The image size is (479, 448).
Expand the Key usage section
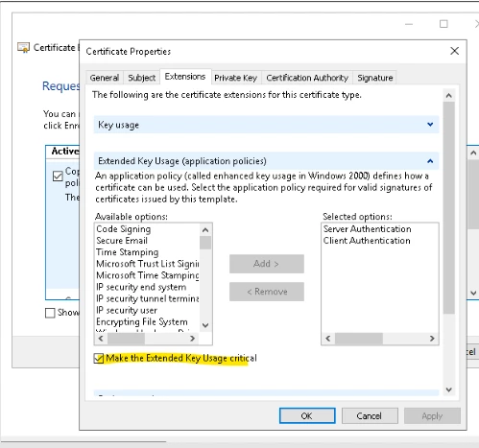(266, 125)
